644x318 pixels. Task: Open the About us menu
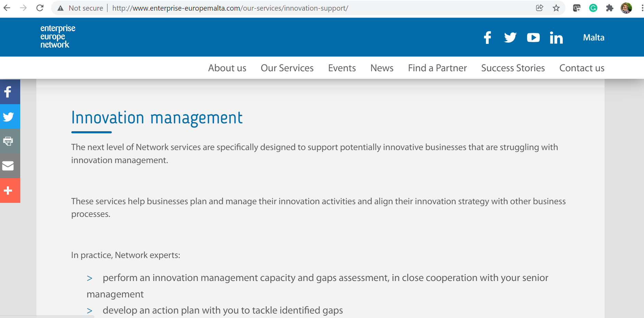click(x=227, y=68)
